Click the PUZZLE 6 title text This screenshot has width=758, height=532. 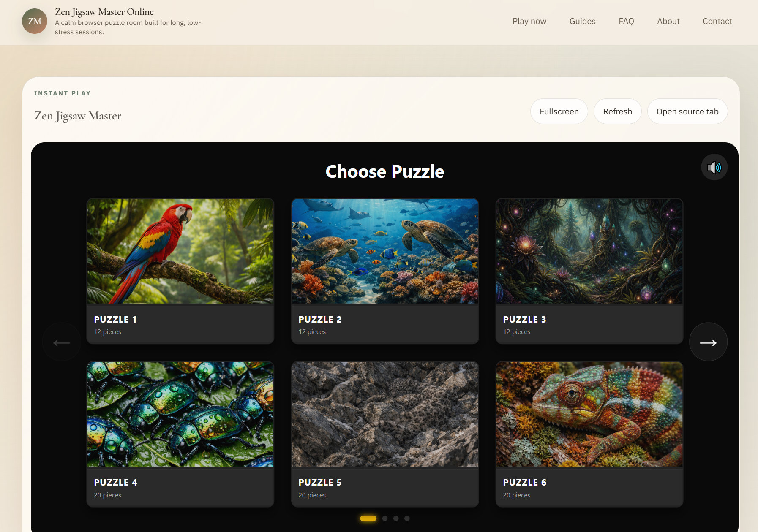pos(524,483)
